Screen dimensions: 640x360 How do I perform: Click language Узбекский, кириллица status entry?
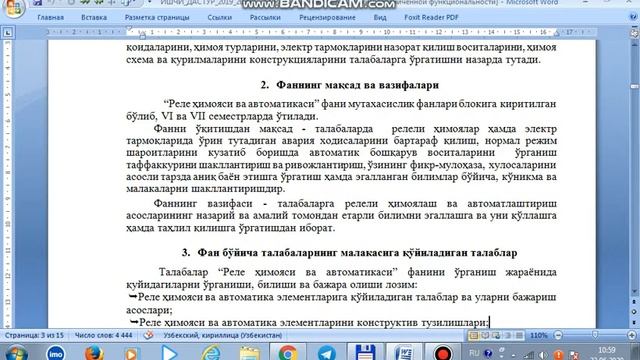(223, 335)
